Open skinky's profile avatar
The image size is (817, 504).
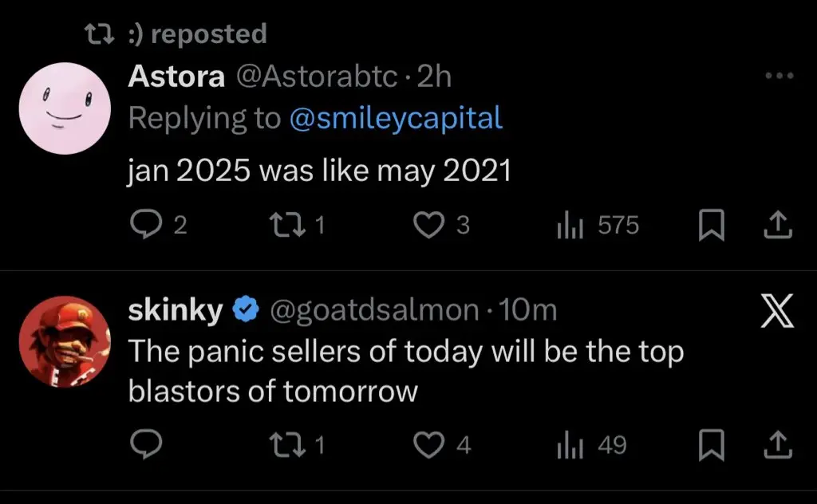coord(64,345)
